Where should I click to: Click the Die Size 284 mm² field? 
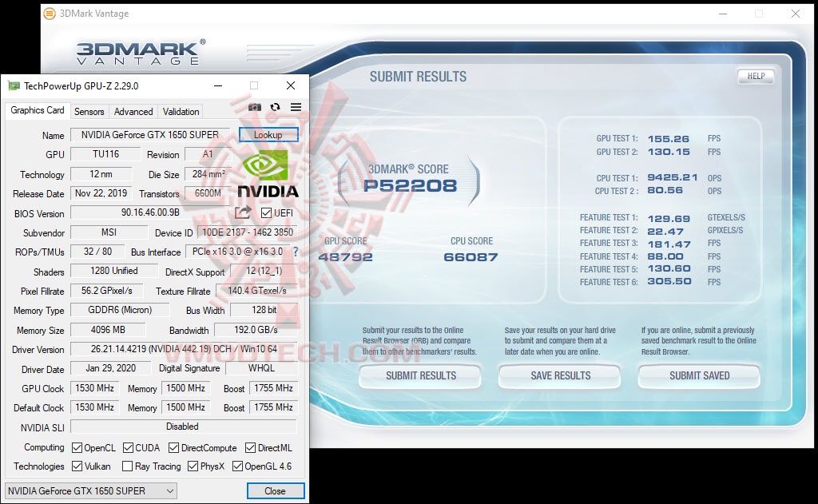(208, 174)
